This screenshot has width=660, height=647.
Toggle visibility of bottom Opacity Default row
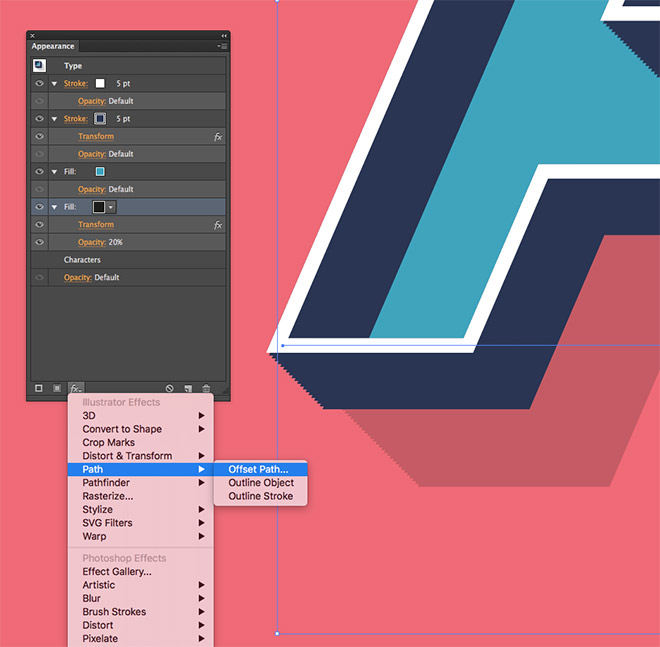coord(40,277)
